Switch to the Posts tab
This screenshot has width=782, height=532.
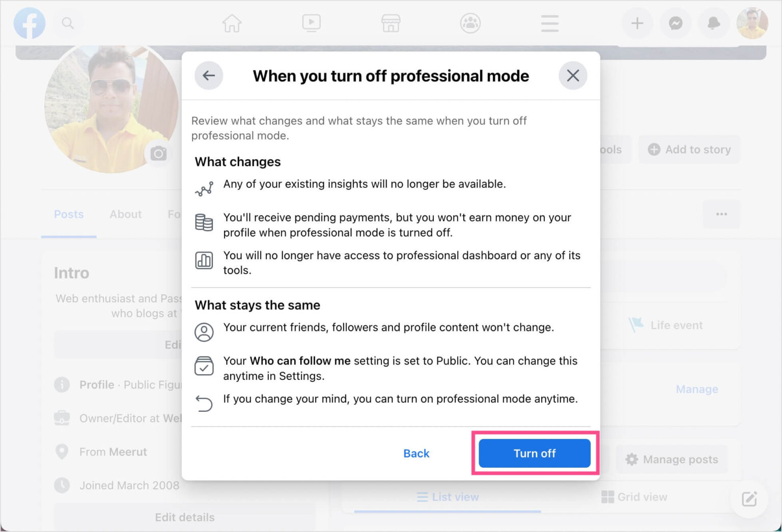pyautogui.click(x=68, y=214)
